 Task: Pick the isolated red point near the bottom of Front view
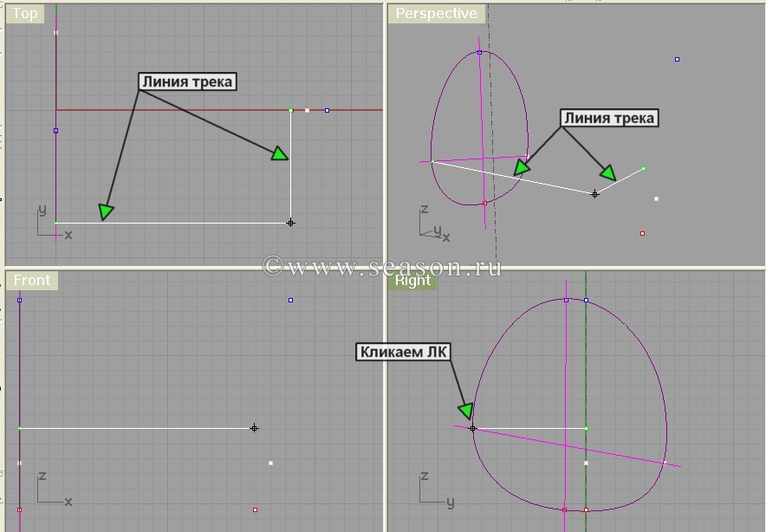click(255, 510)
